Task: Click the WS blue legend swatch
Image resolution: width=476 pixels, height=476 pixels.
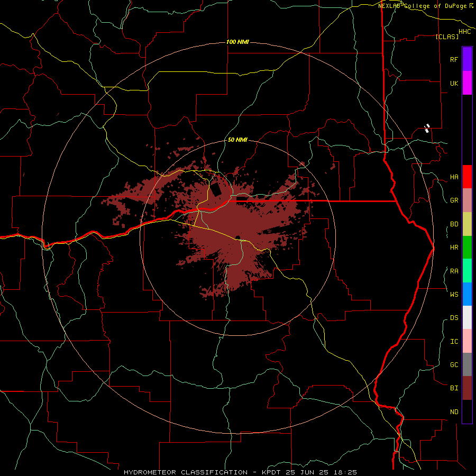Action: click(467, 294)
